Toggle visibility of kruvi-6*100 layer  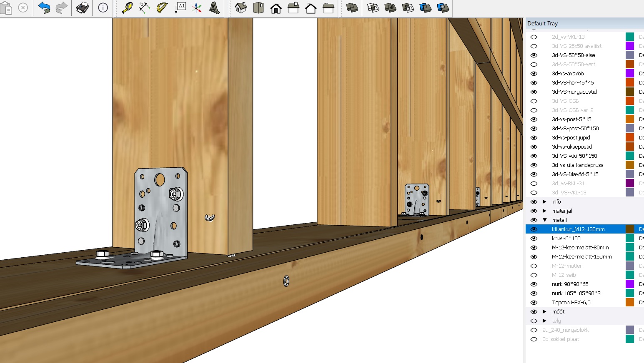click(x=534, y=239)
